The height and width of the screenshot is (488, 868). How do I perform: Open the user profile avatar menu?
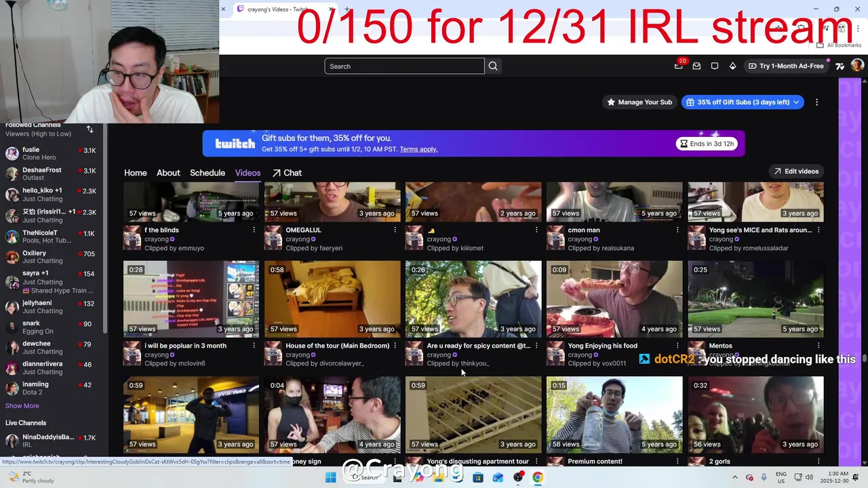pyautogui.click(x=857, y=66)
